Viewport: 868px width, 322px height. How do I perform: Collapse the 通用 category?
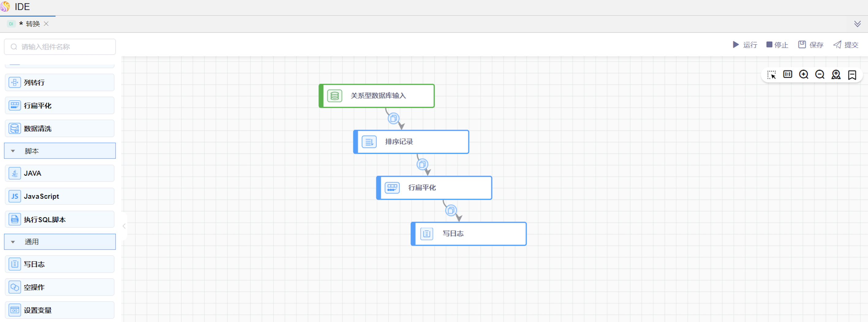[x=13, y=242]
